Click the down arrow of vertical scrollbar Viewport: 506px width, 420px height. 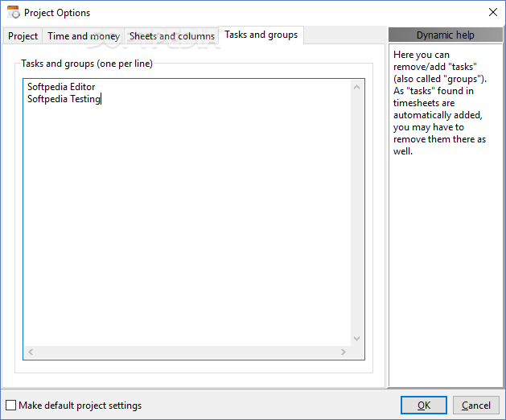click(356, 338)
